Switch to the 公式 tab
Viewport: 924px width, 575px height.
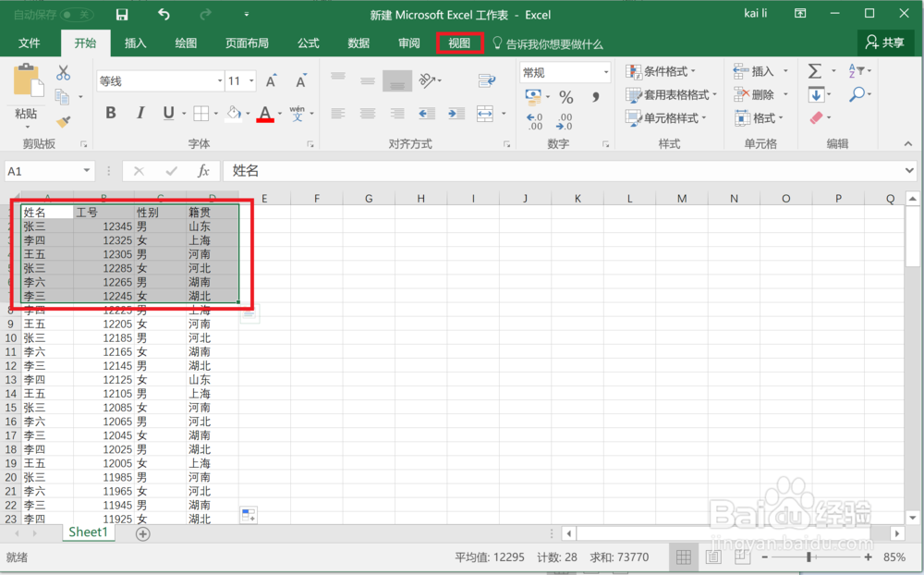[309, 43]
